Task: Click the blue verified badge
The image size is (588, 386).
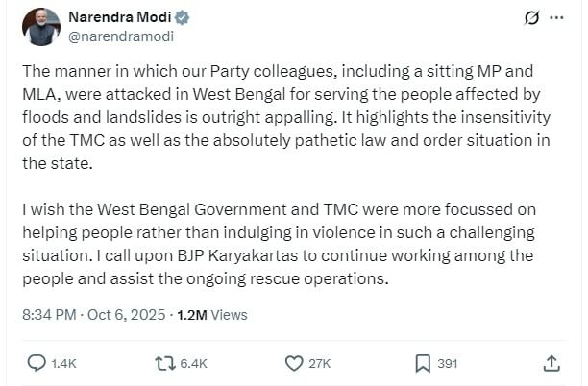Action: click(183, 18)
